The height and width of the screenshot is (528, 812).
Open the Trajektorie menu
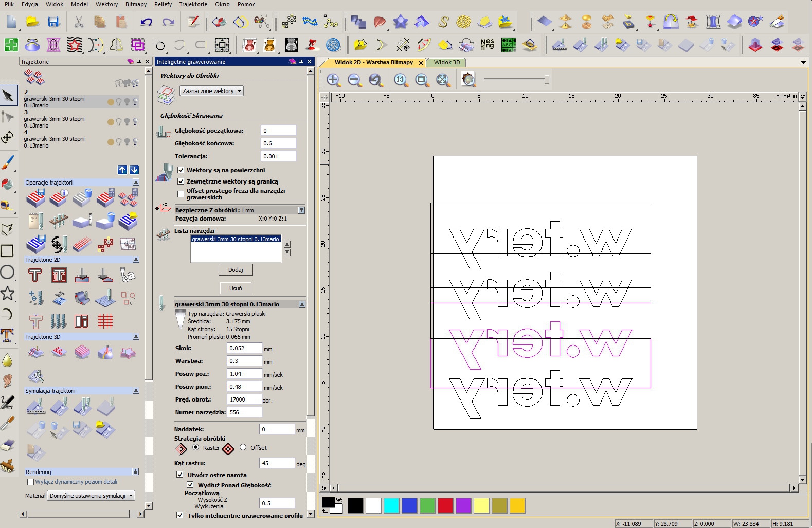193,4
